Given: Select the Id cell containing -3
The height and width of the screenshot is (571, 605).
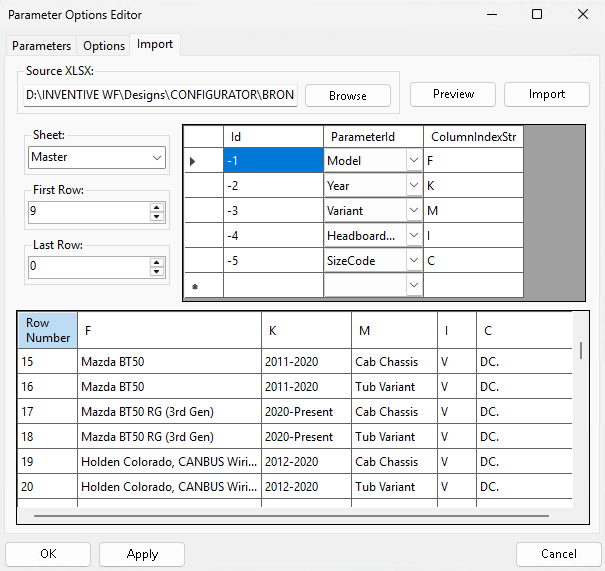Looking at the screenshot, I should coord(273,211).
